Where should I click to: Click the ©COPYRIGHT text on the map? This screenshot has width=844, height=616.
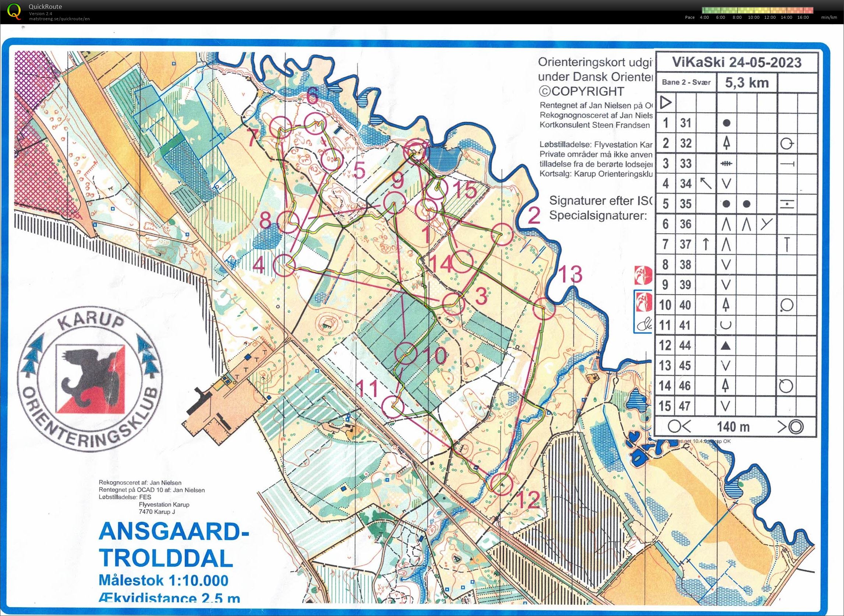pos(582,91)
